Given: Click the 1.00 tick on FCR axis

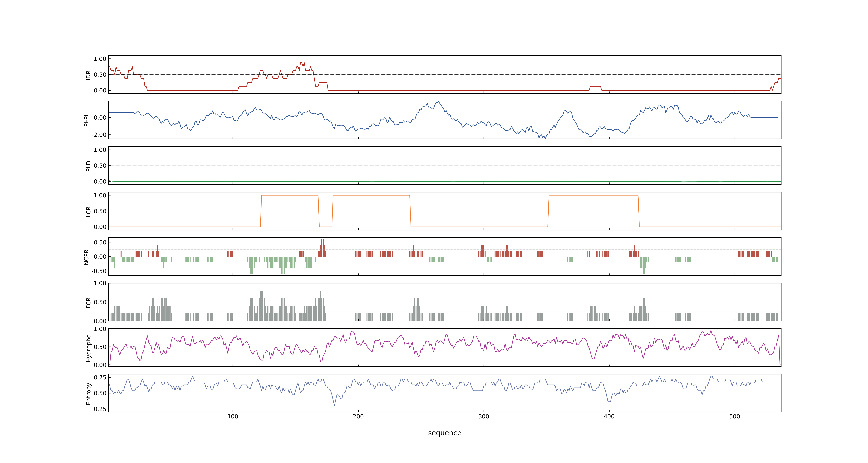Looking at the screenshot, I should (100, 283).
